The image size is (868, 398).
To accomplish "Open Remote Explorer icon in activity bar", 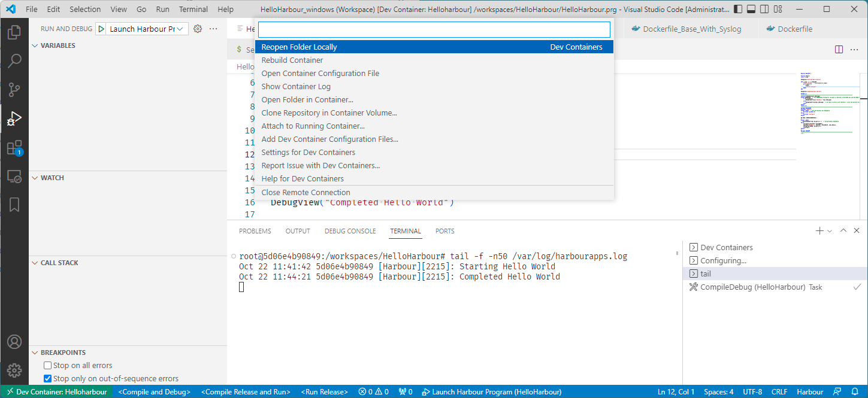I will coord(14,177).
